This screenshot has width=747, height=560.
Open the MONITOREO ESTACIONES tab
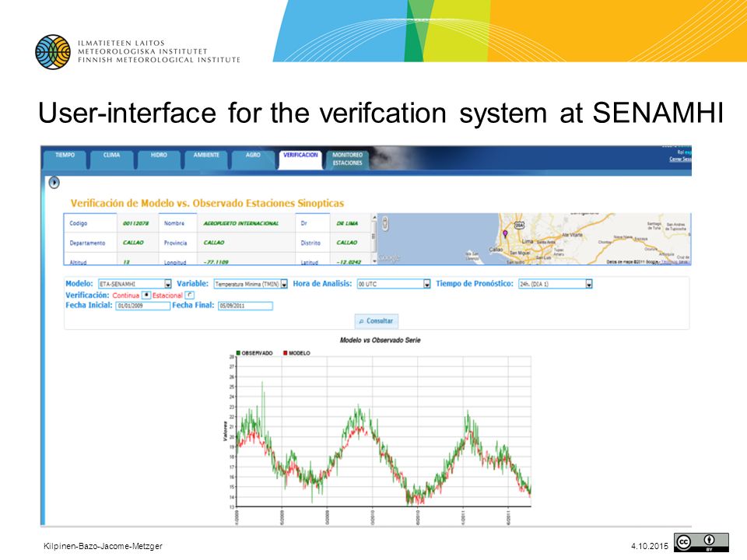pos(347,159)
